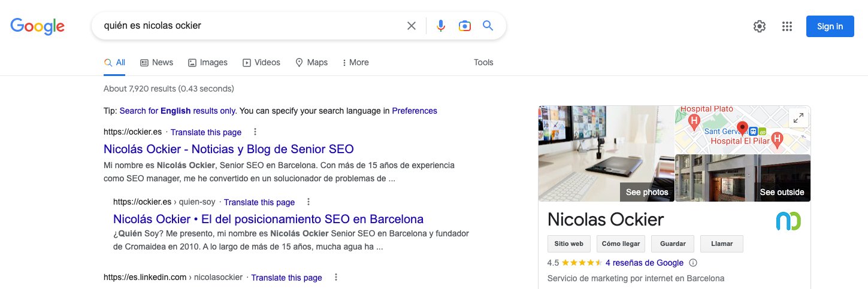
Task: Expand the More search categories menu
Action: pyautogui.click(x=355, y=62)
